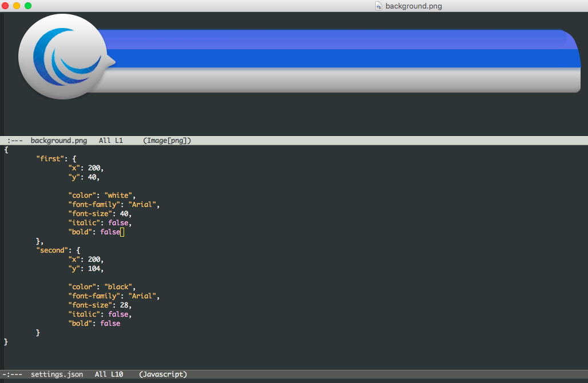Image resolution: width=588 pixels, height=383 pixels.
Task: Click "y" key in the "first" block
Action: [74, 177]
